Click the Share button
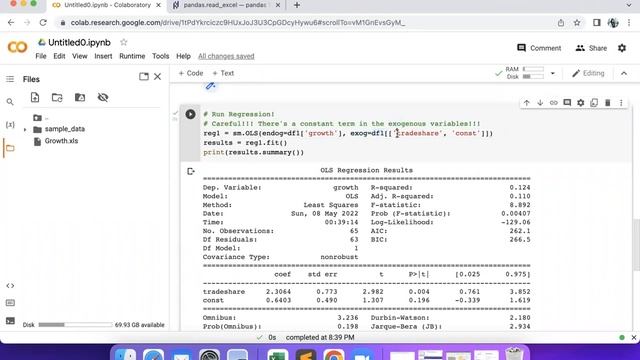This screenshot has height=360, width=640. pos(591,48)
